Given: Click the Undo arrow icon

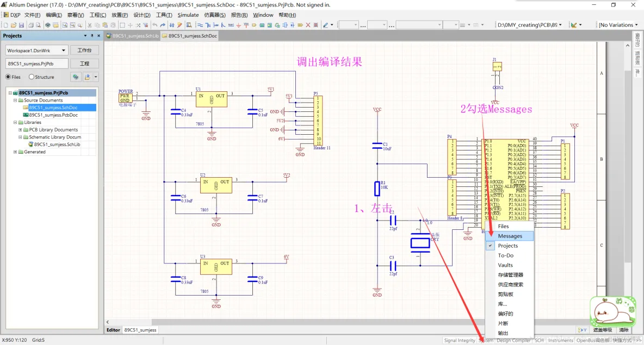Looking at the screenshot, I should [x=155, y=25].
